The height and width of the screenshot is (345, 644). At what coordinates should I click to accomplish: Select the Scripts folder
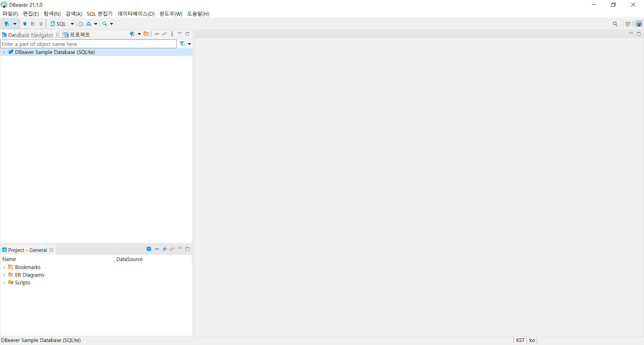point(22,283)
